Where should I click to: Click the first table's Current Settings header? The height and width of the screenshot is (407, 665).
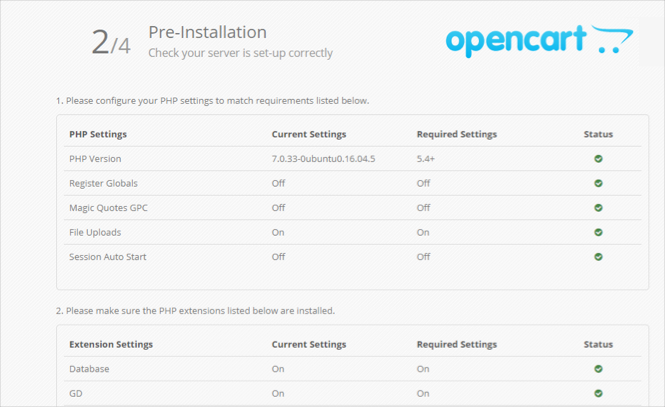(308, 134)
